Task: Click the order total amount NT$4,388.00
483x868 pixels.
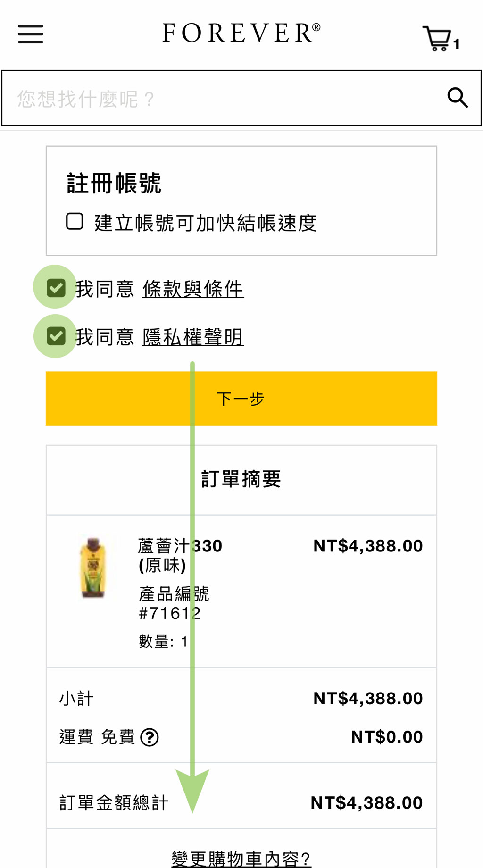Action: point(366,802)
